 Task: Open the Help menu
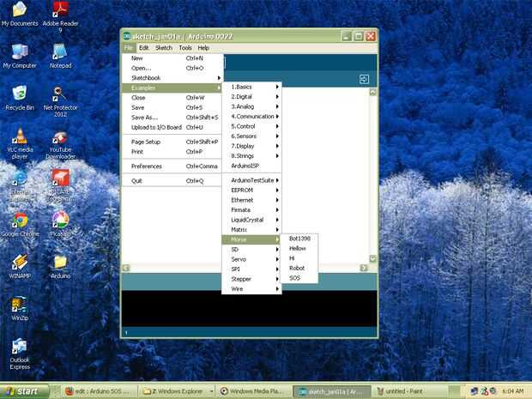[x=203, y=48]
